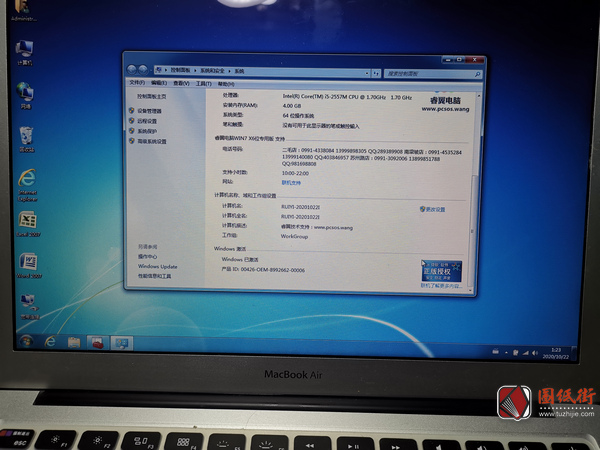Click the support hours 10:00-22:00 value
This screenshot has width=600, height=450.
pyautogui.click(x=295, y=173)
